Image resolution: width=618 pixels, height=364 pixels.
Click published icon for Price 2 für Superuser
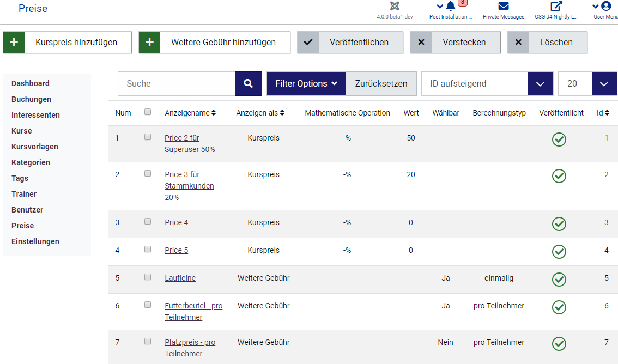tap(559, 139)
